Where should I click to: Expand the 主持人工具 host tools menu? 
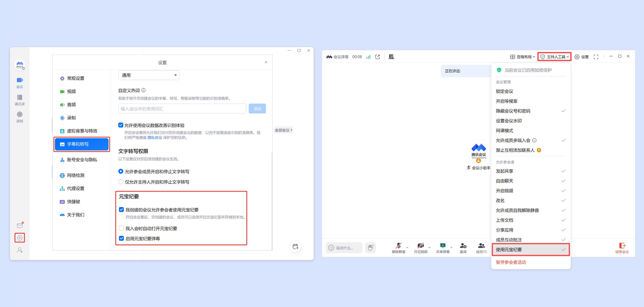pyautogui.click(x=554, y=57)
